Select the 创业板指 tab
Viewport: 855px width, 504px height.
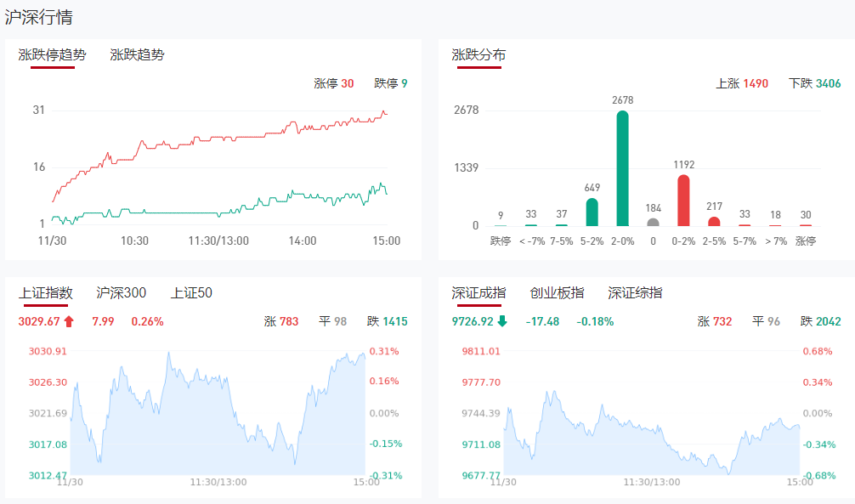click(557, 293)
